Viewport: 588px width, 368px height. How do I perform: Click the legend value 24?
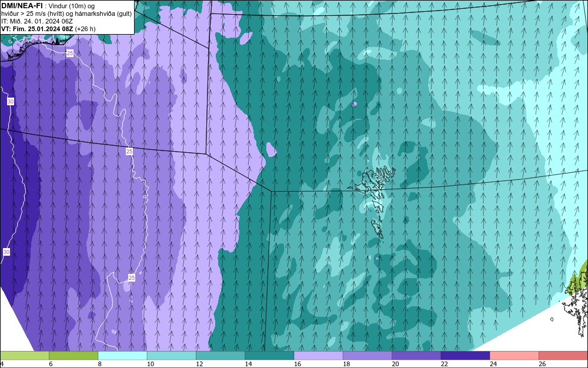[x=493, y=364]
